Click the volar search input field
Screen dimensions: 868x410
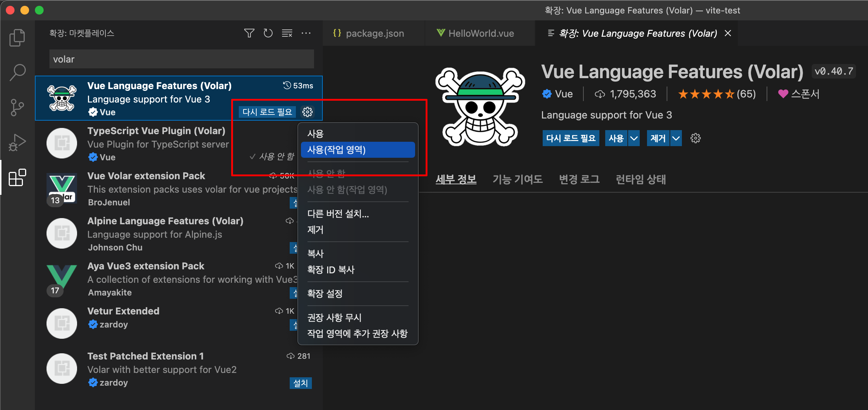182,59
